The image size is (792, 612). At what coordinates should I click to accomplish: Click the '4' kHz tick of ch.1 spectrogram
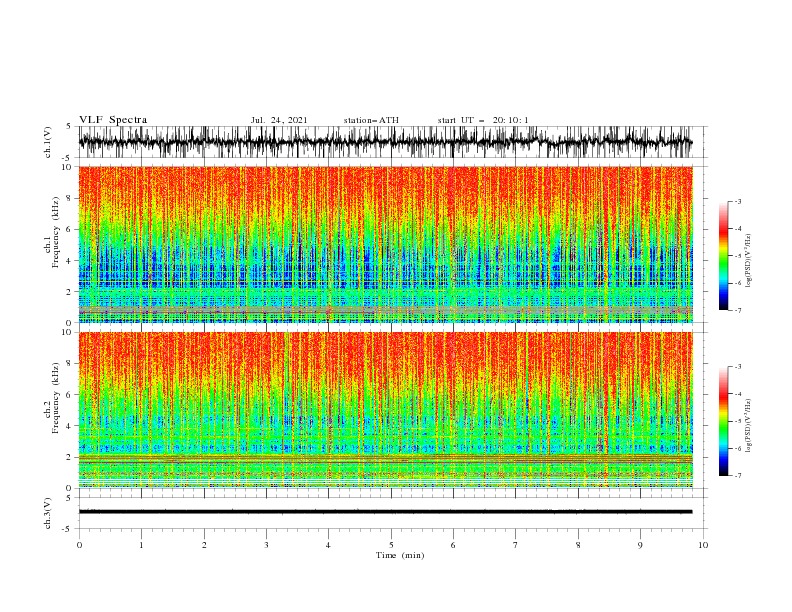click(x=70, y=261)
